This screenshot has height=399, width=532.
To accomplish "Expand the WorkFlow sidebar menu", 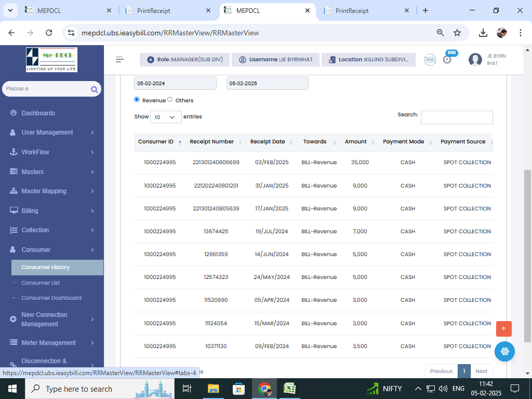I will [51, 152].
